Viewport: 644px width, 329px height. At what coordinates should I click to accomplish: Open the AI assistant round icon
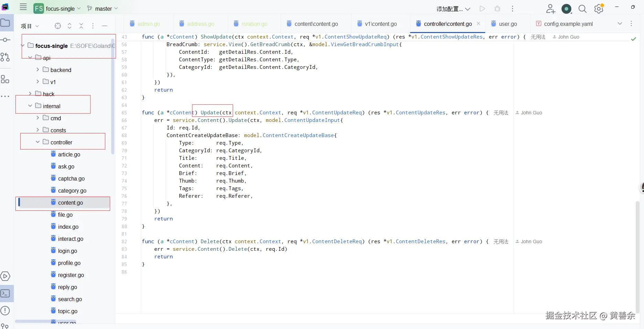[x=566, y=9]
